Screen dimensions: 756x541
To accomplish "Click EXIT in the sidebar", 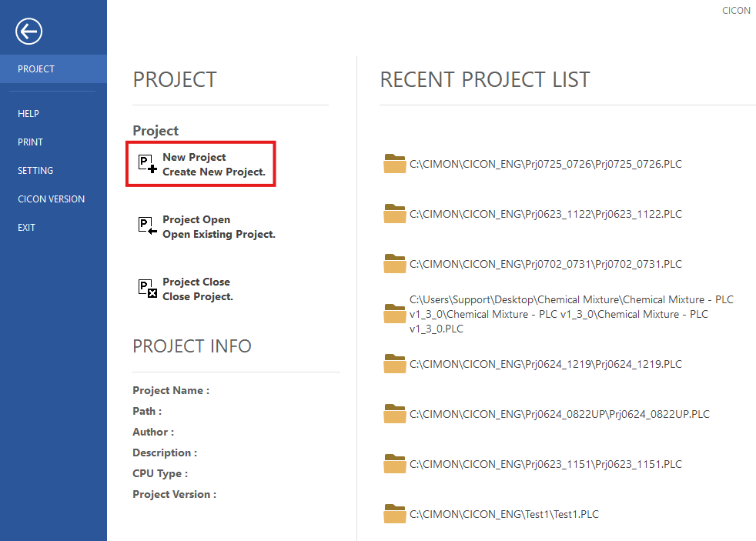I will click(27, 227).
